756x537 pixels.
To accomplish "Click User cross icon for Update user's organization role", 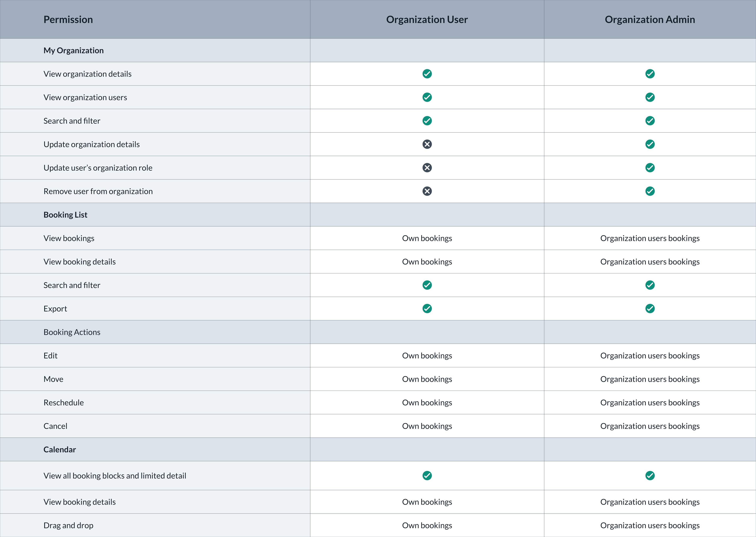I will (x=427, y=168).
